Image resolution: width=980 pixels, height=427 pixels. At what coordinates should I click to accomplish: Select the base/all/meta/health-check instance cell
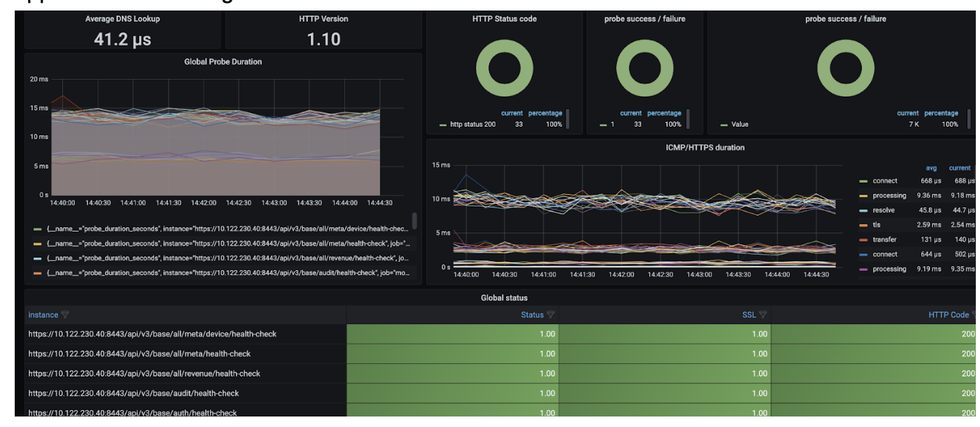pyautogui.click(x=185, y=353)
